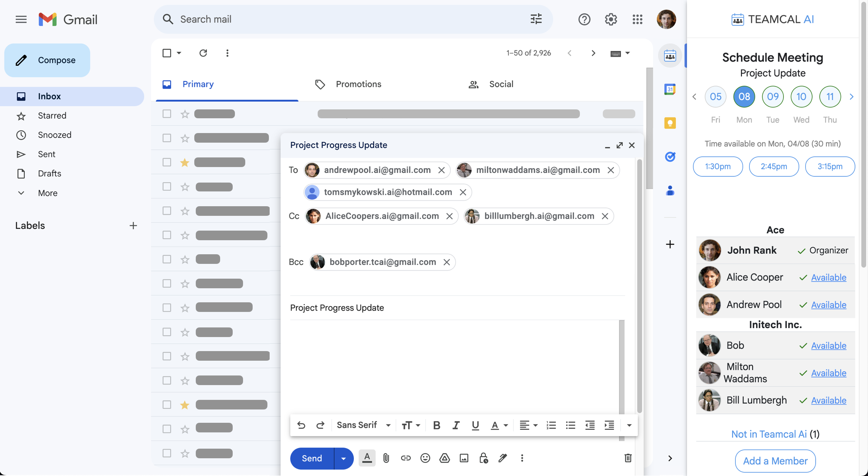The width and height of the screenshot is (868, 476).
Task: Click the search options filter icon
Action: tap(536, 19)
